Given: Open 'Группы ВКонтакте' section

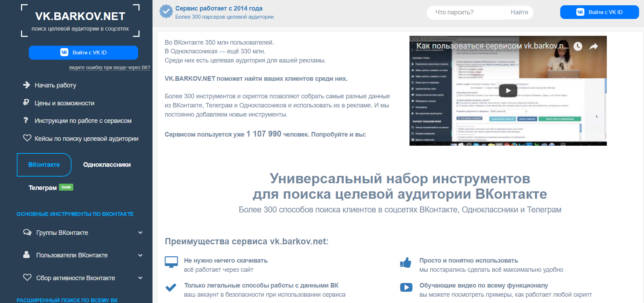Looking at the screenshot, I should [62, 233].
